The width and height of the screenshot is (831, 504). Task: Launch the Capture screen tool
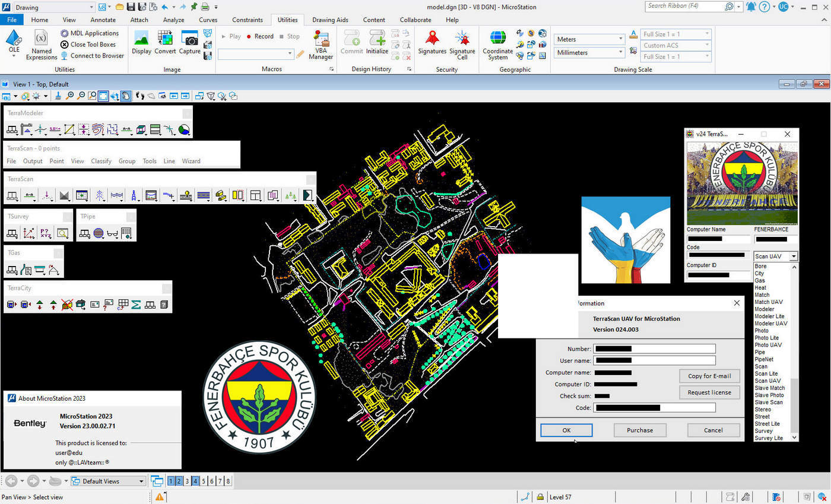coord(190,43)
